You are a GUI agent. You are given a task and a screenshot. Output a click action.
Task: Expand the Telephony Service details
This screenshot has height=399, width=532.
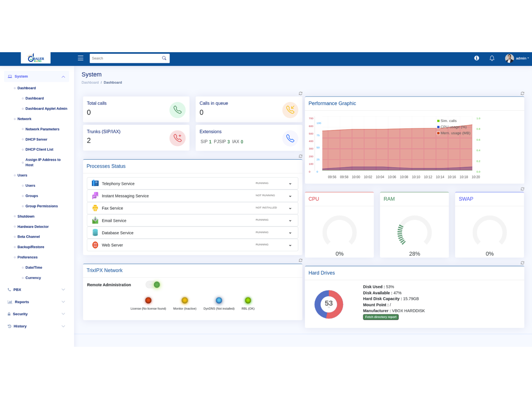point(290,183)
